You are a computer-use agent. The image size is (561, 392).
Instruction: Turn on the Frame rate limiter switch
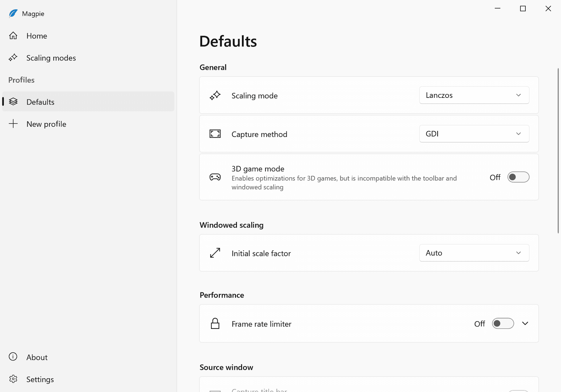tap(503, 324)
